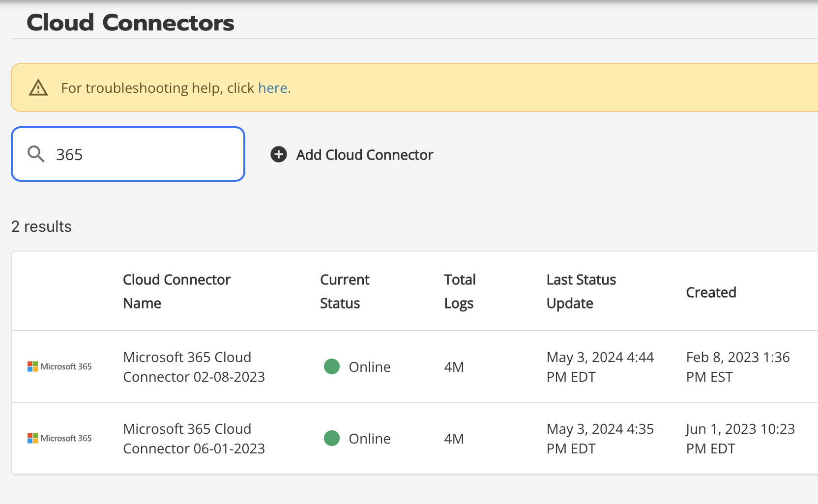Click green status dot of 06-01-2023 connector
This screenshot has height=504, width=818.
tap(332, 438)
